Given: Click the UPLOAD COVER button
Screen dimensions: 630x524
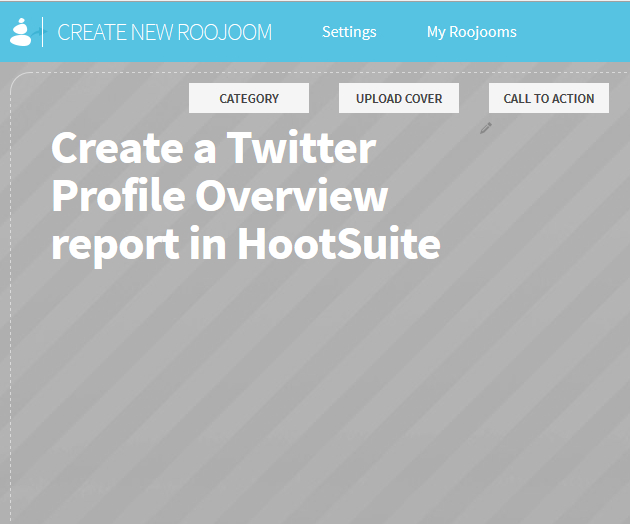Looking at the screenshot, I should tap(399, 98).
